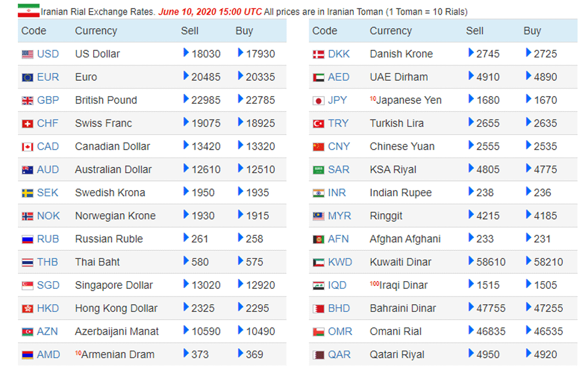Click the Buy column header in right table
The height and width of the screenshot is (373, 588).
[x=532, y=31]
